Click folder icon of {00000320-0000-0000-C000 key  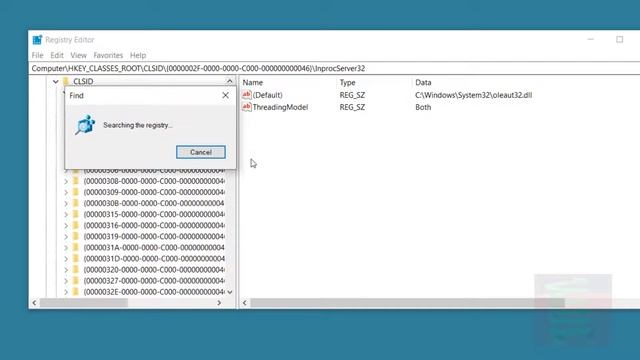coord(76,269)
